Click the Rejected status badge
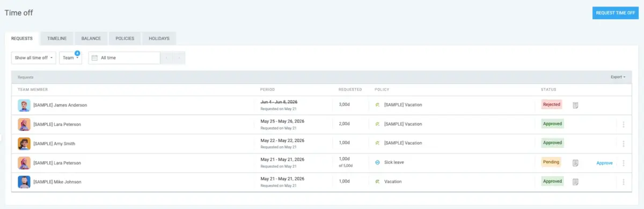The width and height of the screenshot is (644, 209). [x=552, y=105]
